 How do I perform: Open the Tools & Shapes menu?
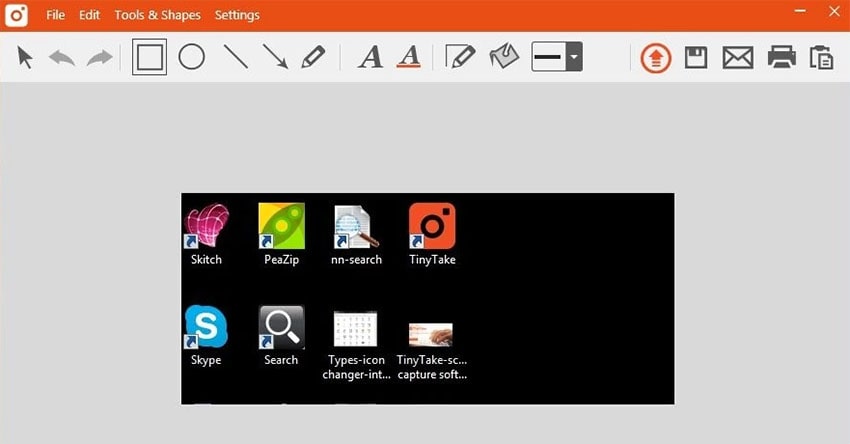tap(157, 15)
